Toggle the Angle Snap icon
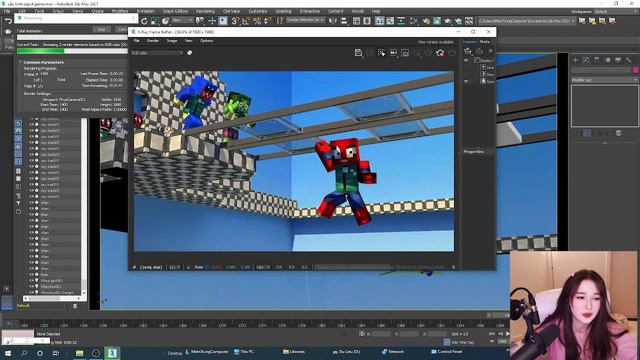Viewport: 640px width, 360px height. coord(246,20)
